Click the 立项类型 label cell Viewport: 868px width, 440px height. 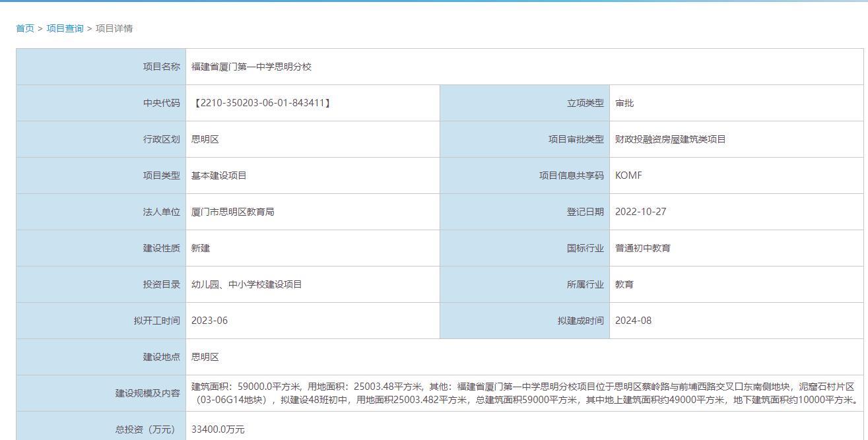point(525,103)
